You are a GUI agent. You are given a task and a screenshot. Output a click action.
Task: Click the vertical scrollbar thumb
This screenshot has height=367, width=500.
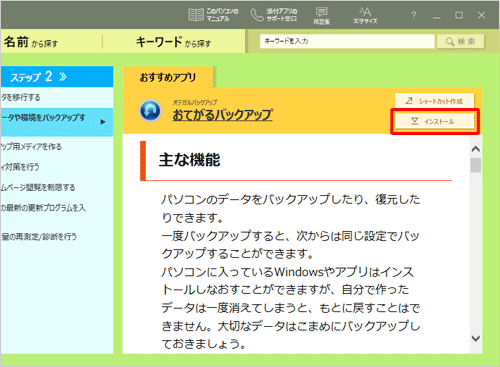click(x=476, y=165)
